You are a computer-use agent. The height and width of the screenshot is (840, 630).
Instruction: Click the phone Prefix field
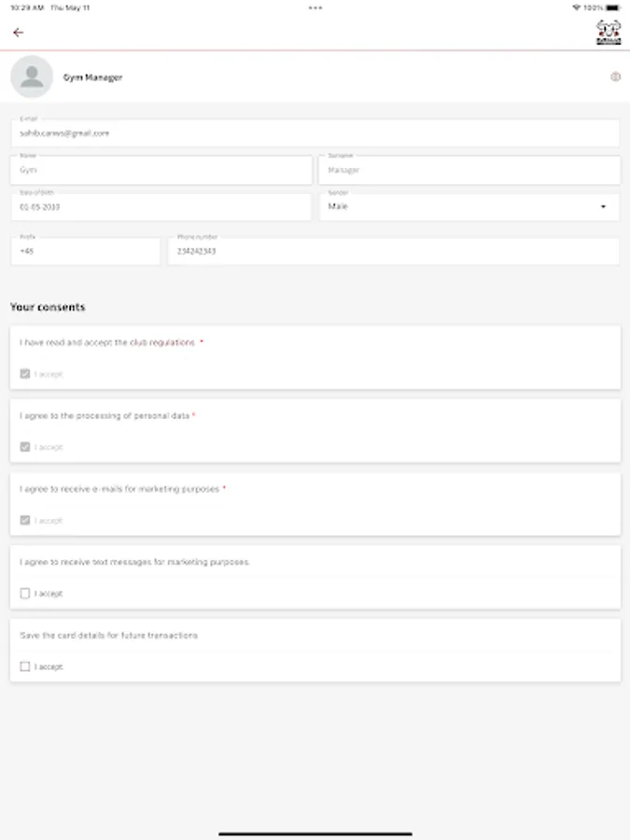point(85,251)
